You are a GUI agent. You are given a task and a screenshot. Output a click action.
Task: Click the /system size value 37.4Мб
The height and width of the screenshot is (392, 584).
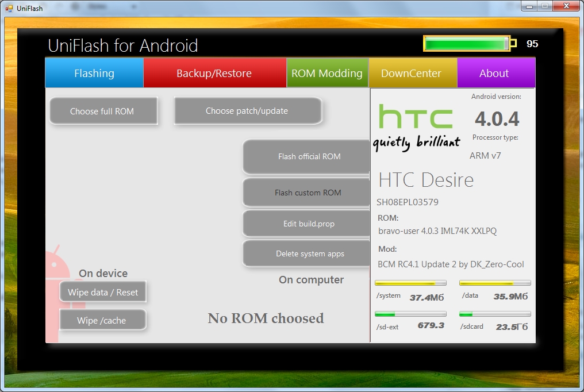click(427, 297)
